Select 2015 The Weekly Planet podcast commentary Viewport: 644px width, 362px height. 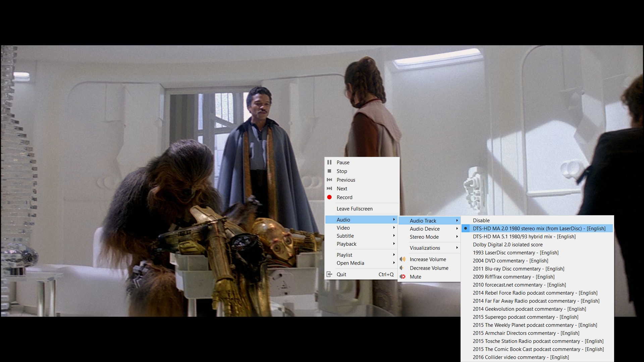pos(537,325)
